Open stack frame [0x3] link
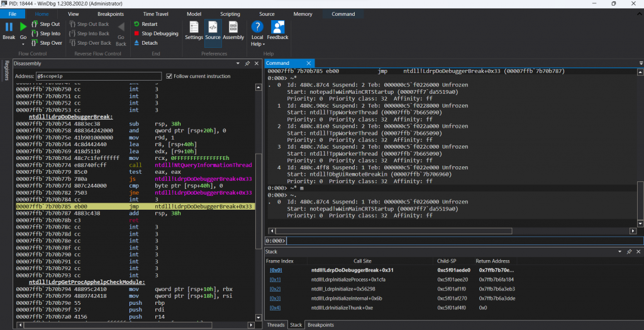The height and width of the screenshot is (330, 644). coord(275,299)
